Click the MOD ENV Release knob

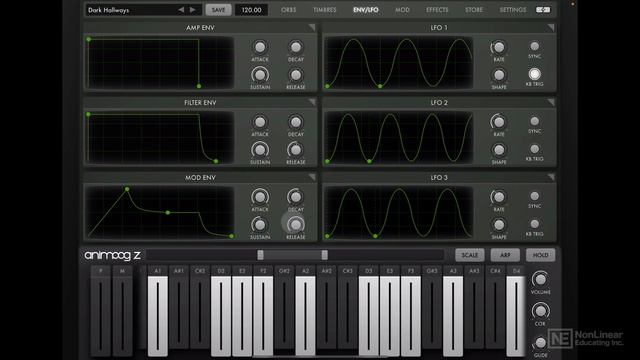(x=296, y=225)
